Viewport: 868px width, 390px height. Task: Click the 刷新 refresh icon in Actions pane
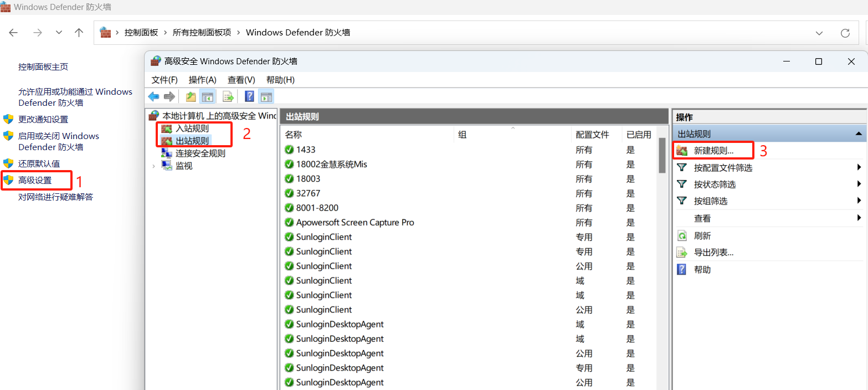coord(682,235)
